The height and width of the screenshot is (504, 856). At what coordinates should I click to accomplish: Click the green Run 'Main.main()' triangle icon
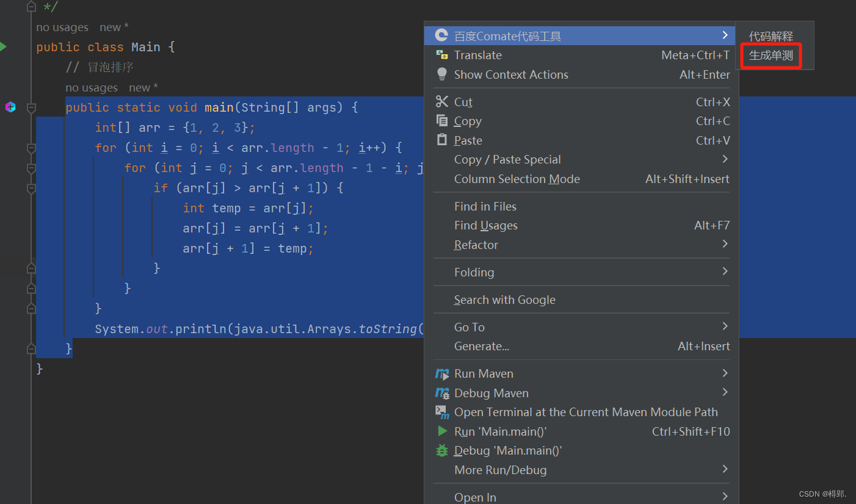(x=442, y=431)
